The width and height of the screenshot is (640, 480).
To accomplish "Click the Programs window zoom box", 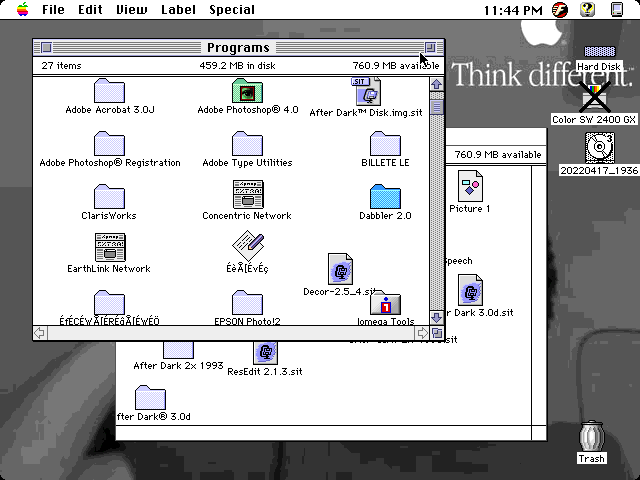I will coord(430,47).
